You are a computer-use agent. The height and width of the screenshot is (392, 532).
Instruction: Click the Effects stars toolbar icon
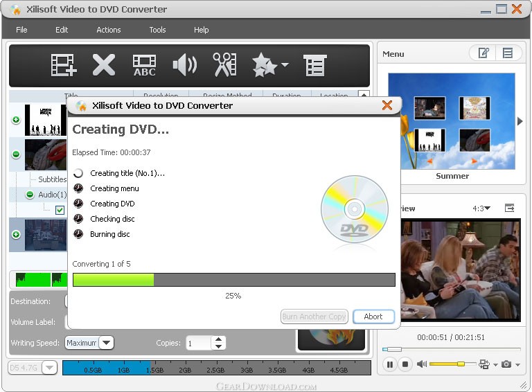pyautogui.click(x=265, y=65)
